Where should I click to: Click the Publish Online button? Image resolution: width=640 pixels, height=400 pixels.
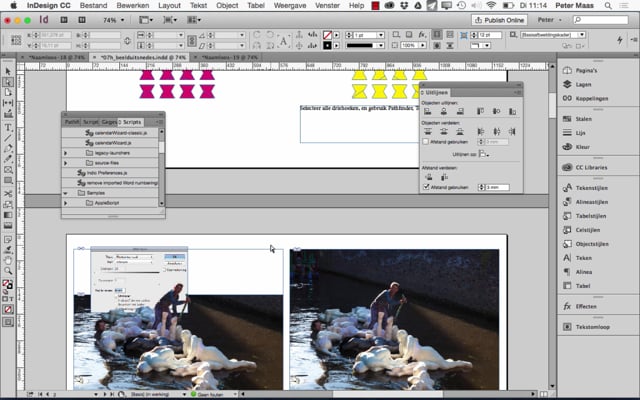pyautogui.click(x=499, y=20)
